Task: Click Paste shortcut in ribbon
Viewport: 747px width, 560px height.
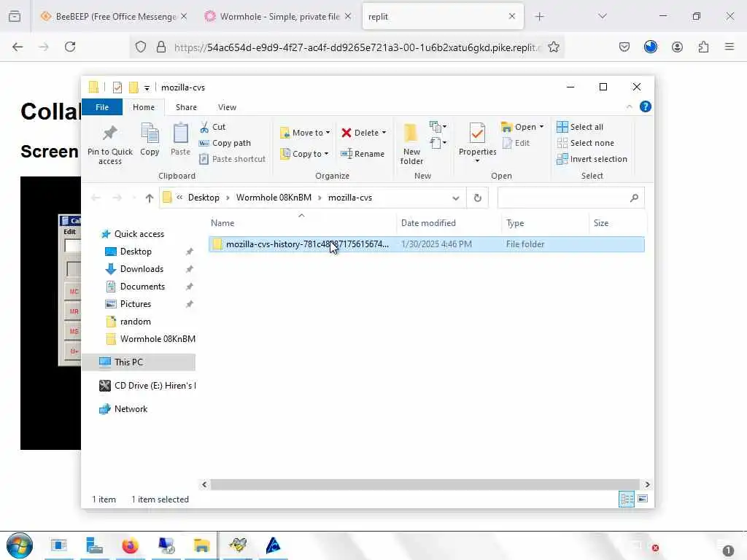Action: click(232, 159)
